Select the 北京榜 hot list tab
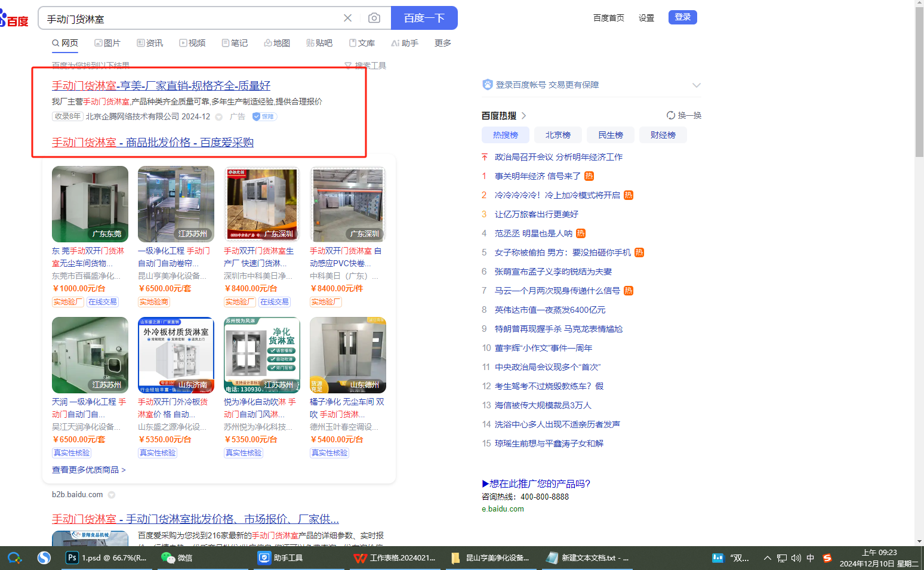Screen dimensions: 924x570 point(558,135)
